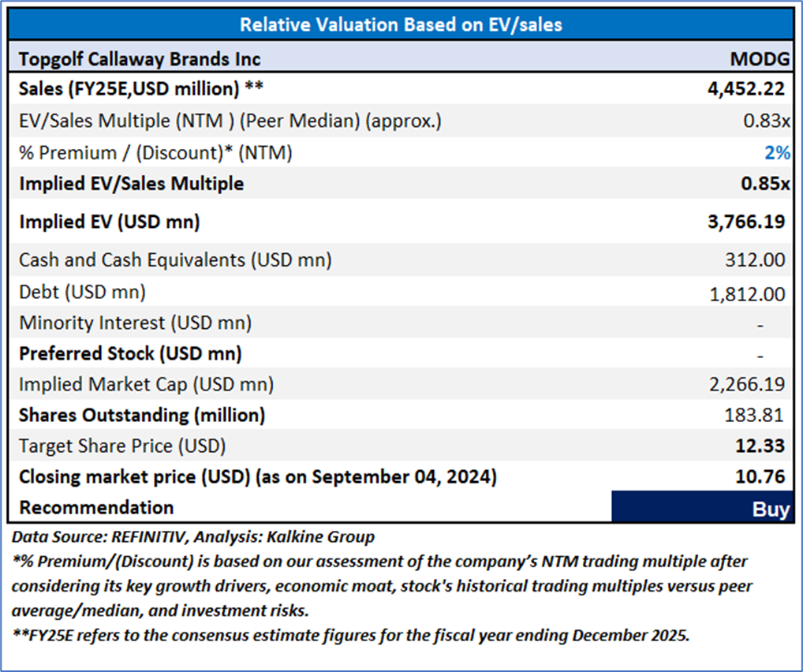This screenshot has height=672, width=803.
Task: Click the shares value '183.81'
Action: point(754,415)
